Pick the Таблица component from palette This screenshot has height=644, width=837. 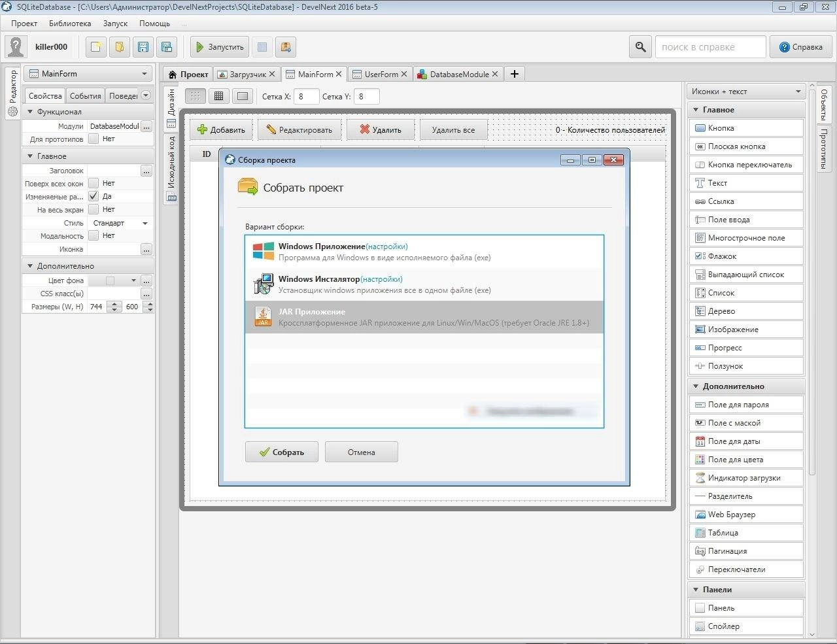[x=747, y=533]
